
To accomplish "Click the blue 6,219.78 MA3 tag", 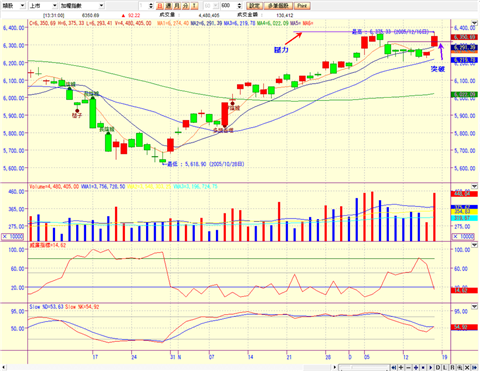I will coord(465,60).
